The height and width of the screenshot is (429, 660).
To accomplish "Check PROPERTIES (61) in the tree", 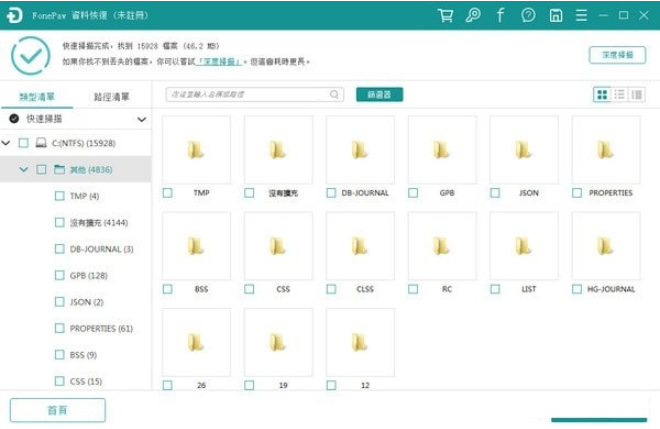I will click(x=60, y=328).
